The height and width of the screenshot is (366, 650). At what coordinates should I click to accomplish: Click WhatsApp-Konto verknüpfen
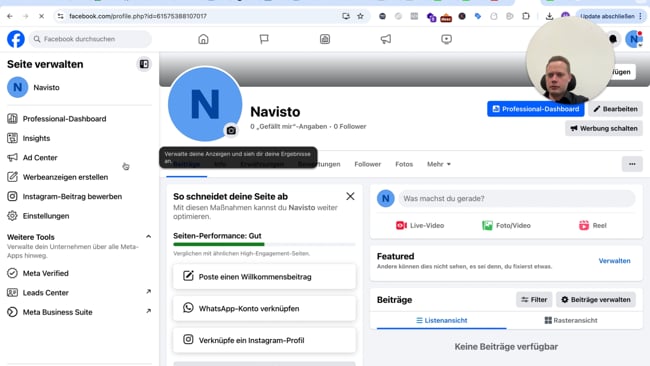[x=264, y=308]
